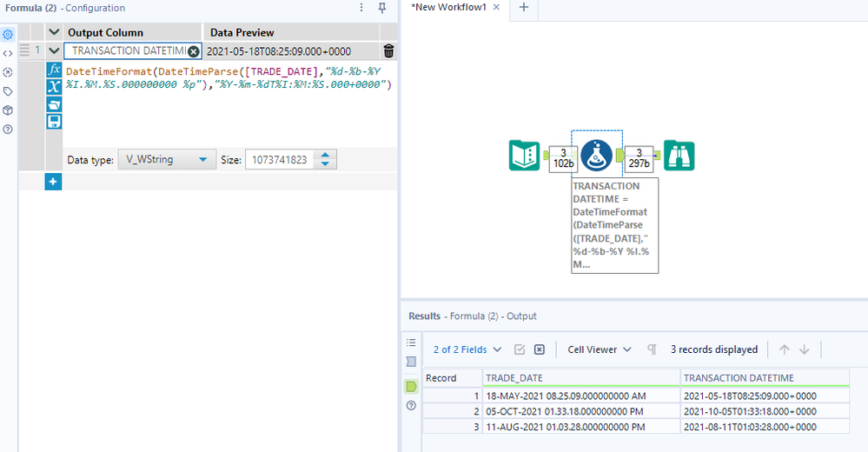The height and width of the screenshot is (452, 868).
Task: Open the Configuration window options menu
Action: click(361, 8)
